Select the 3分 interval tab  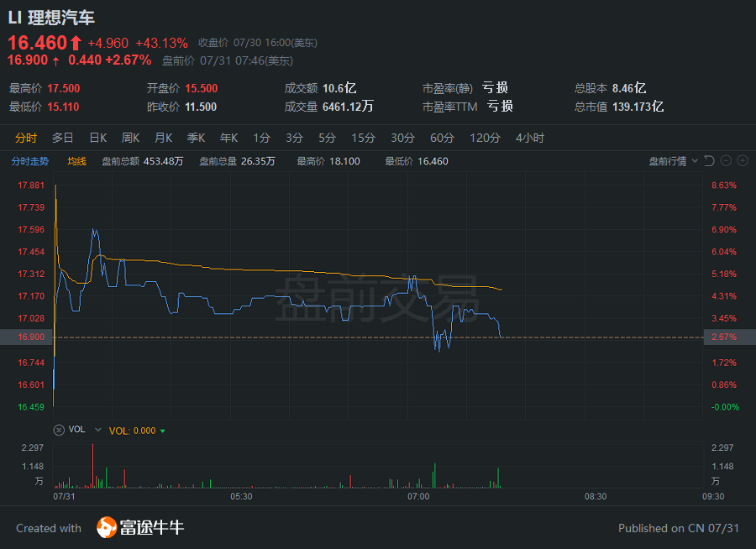tap(294, 138)
